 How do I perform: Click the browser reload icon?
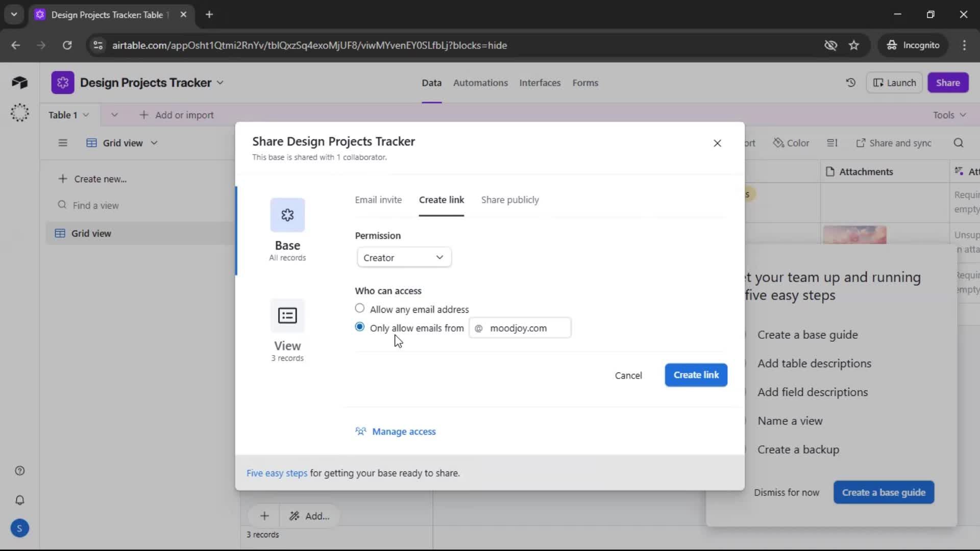(67, 45)
